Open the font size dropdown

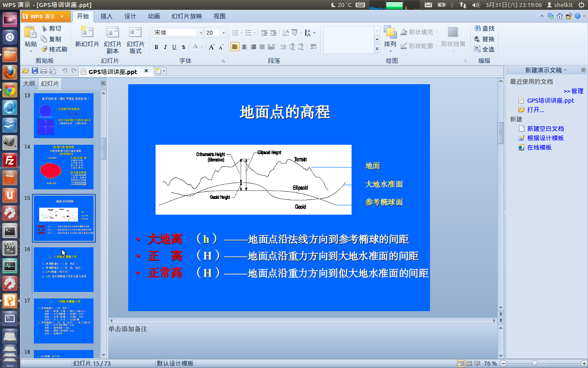point(223,33)
